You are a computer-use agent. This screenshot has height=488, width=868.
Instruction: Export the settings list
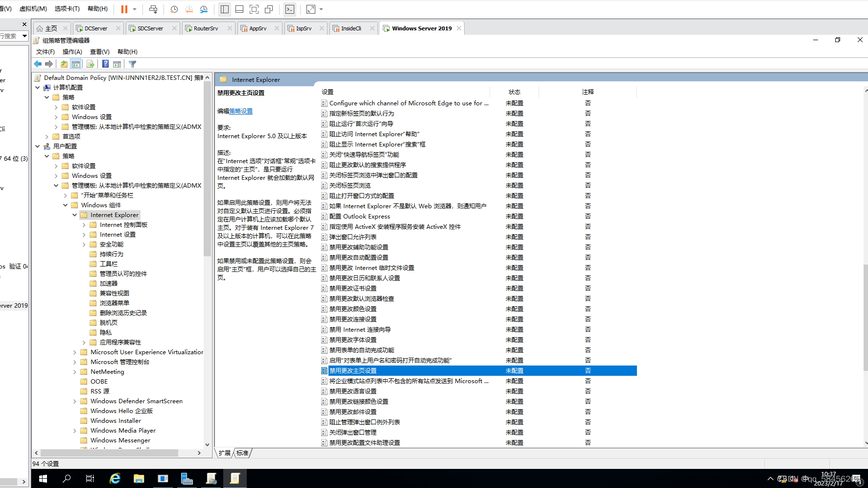(91, 64)
